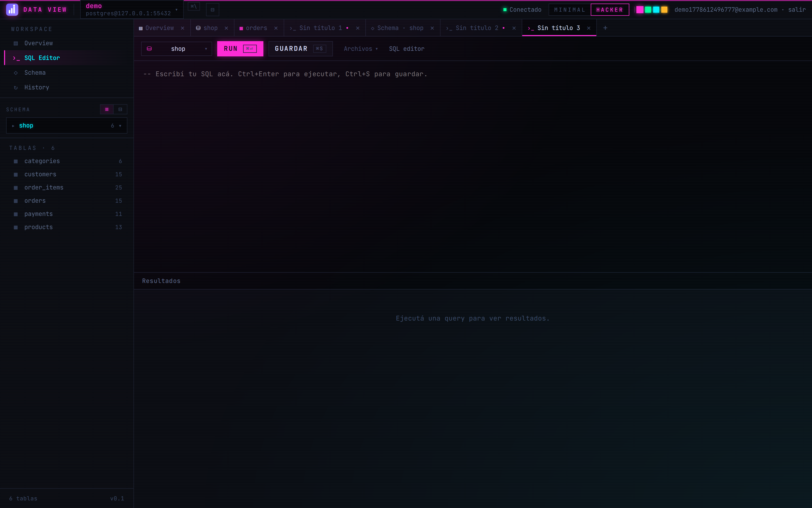Click the categories table icon
Viewport: 812px width, 508px height.
[x=16, y=161]
